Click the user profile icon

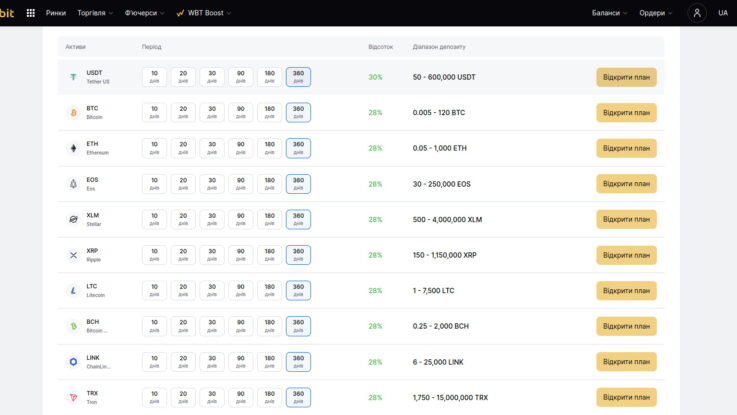coord(697,13)
